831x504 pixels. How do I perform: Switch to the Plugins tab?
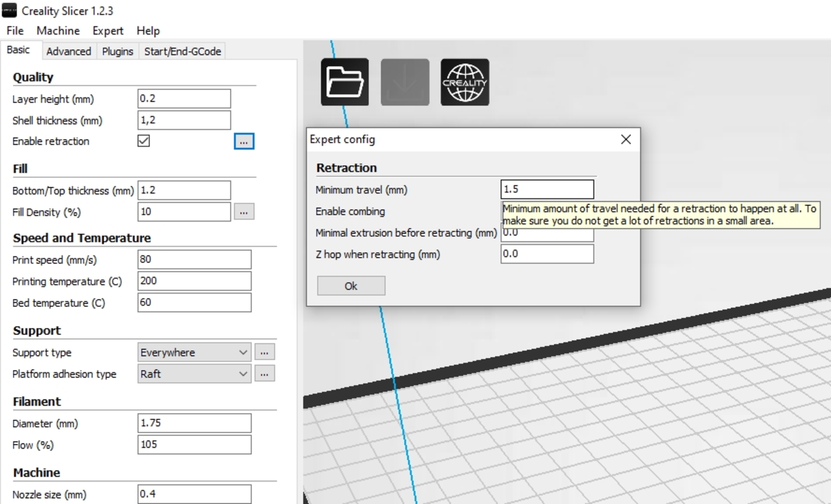click(x=118, y=51)
